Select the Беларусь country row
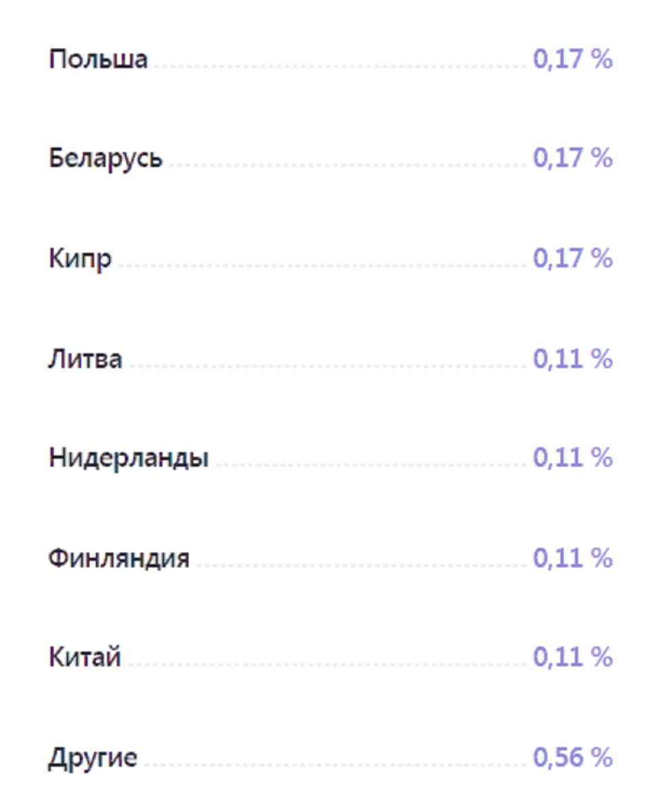Viewport: 648px width, 812px height. pyautogui.click(x=330, y=159)
